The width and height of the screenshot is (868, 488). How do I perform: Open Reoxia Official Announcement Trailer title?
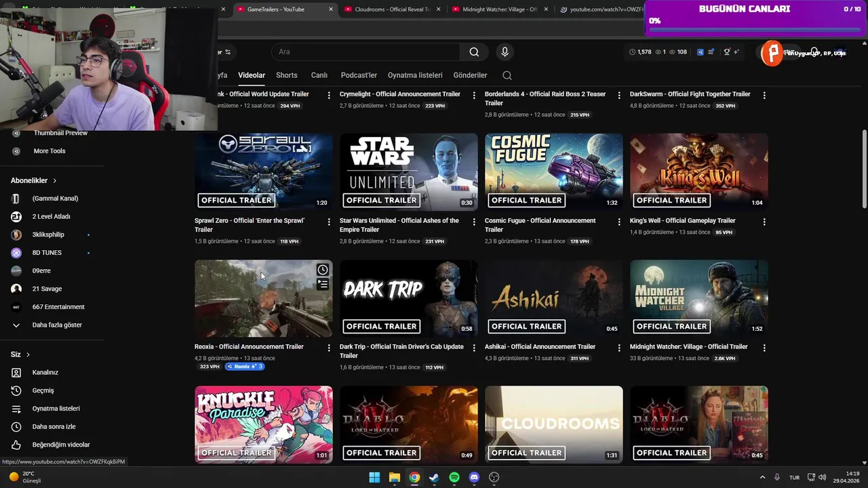coord(249,347)
